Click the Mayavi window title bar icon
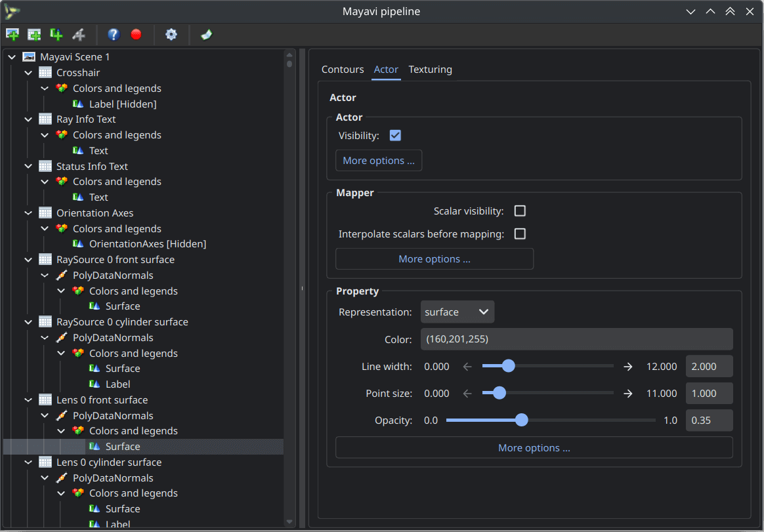764x532 pixels. [12, 12]
